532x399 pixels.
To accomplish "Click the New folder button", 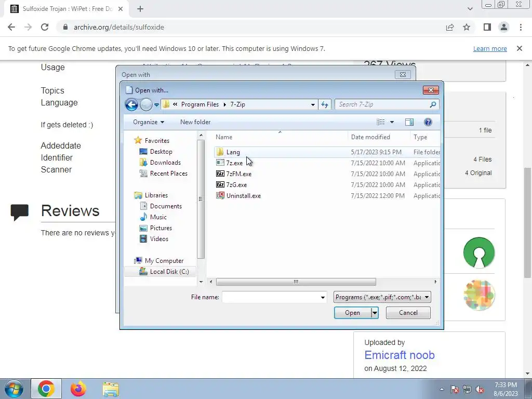I will [x=195, y=122].
